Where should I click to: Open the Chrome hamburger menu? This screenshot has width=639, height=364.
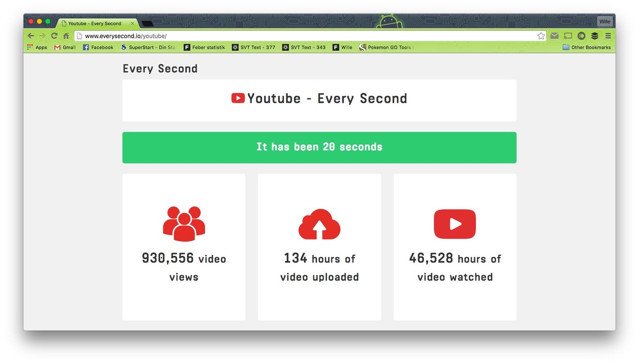point(608,36)
